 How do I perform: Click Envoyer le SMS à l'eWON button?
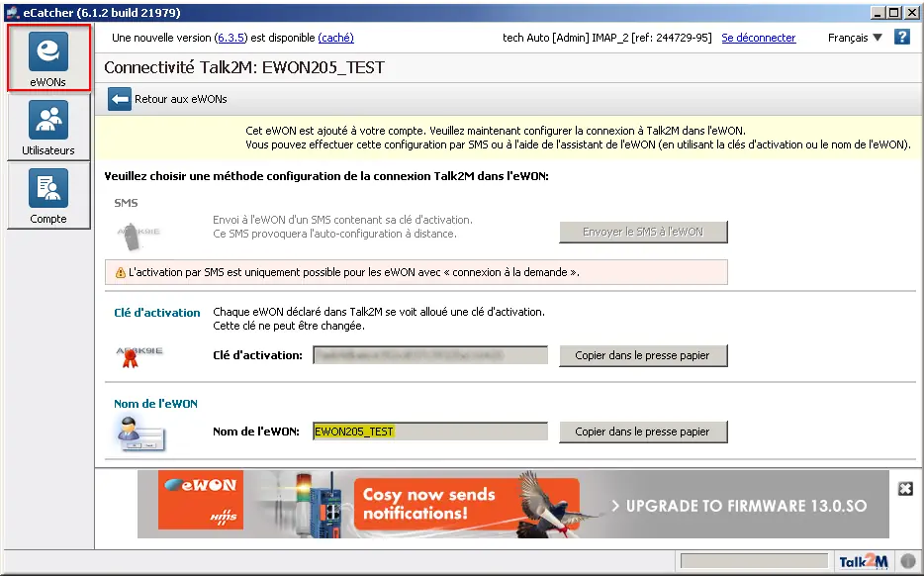(643, 232)
